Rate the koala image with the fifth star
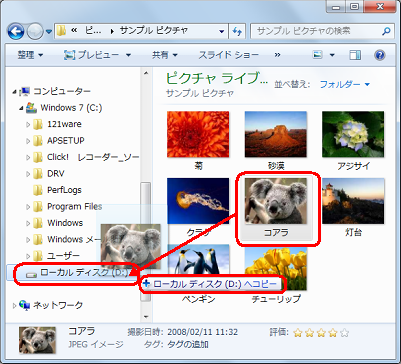Screen dimensions: 401x364 (345, 332)
